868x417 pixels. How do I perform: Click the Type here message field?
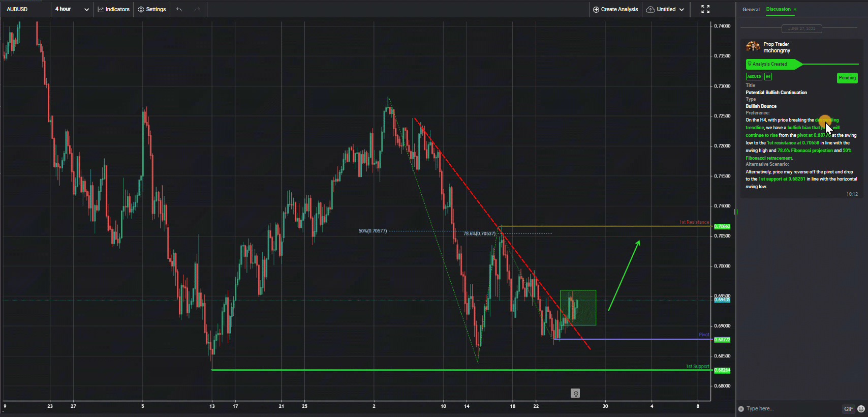(792, 409)
